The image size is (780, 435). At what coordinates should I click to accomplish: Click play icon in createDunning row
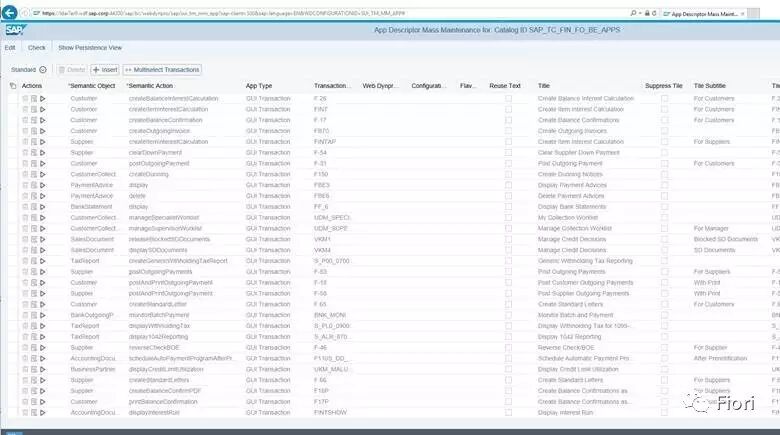[x=43, y=174]
